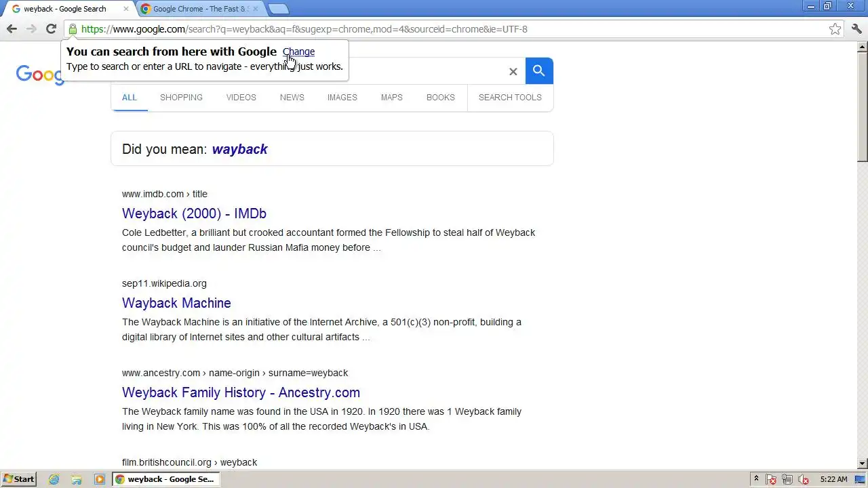The width and height of the screenshot is (868, 488).
Task: Click the volume speaker tray icon
Action: [804, 479]
